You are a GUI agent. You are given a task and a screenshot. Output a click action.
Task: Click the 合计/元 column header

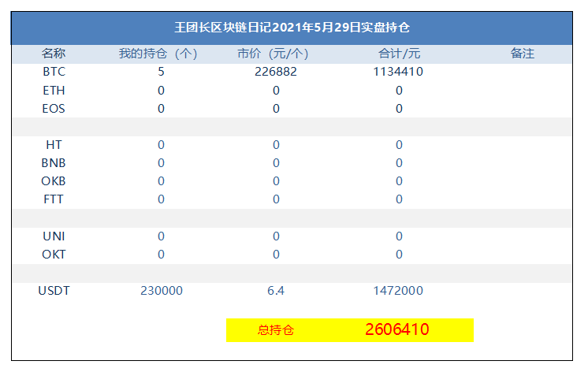coord(399,54)
